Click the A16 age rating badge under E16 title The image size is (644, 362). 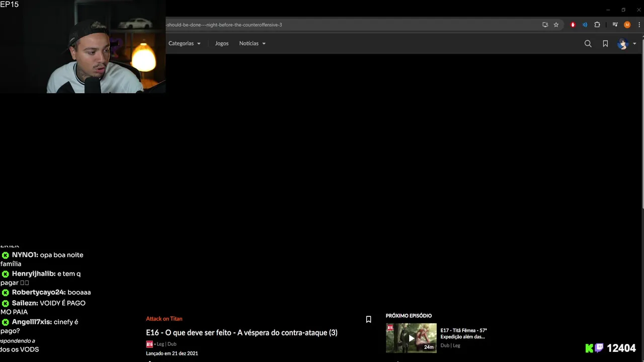coord(149,344)
